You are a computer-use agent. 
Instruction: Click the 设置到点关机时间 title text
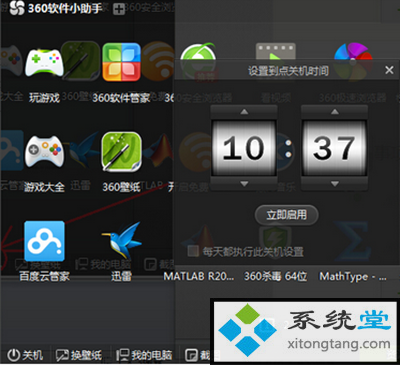288,71
